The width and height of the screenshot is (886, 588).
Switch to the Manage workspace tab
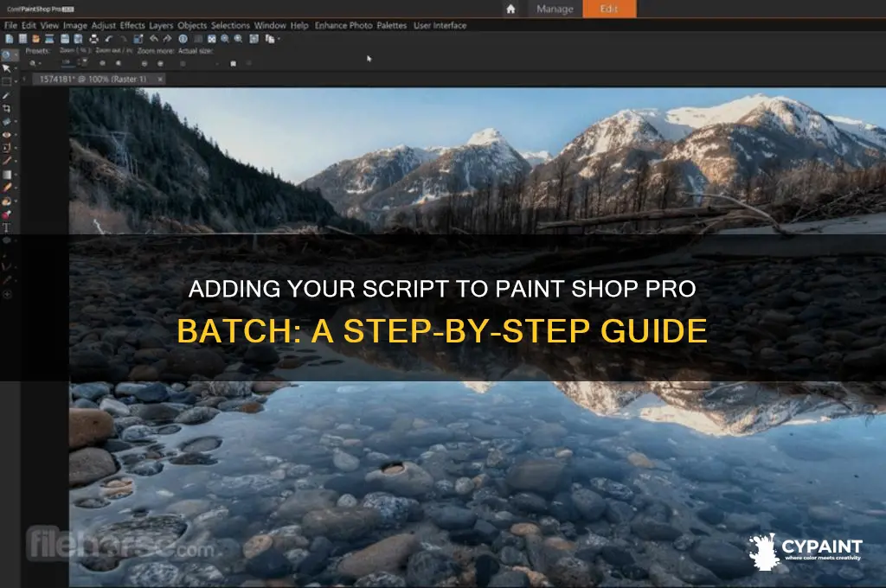point(555,9)
